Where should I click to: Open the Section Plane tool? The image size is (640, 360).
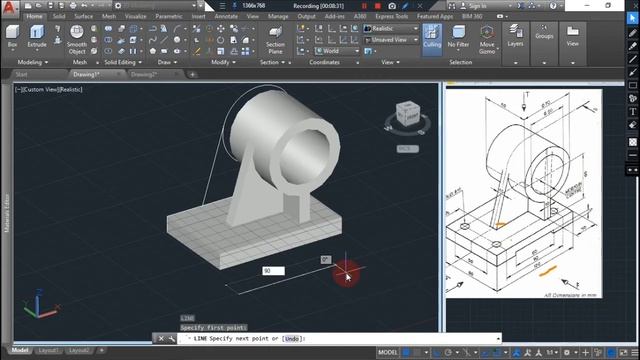click(276, 40)
